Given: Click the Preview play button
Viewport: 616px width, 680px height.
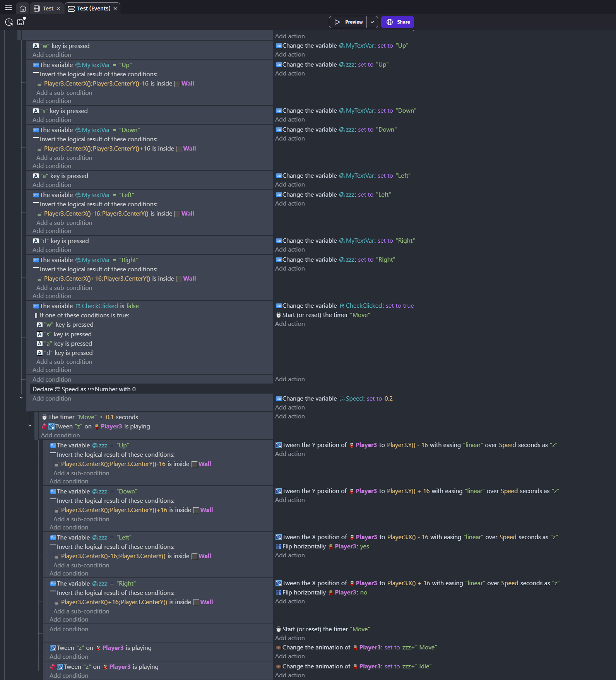Looking at the screenshot, I should click(348, 22).
